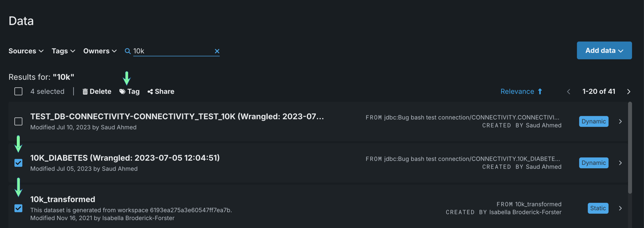The height and width of the screenshot is (228, 644).
Task: Tag the selected datasets
Action: (129, 91)
